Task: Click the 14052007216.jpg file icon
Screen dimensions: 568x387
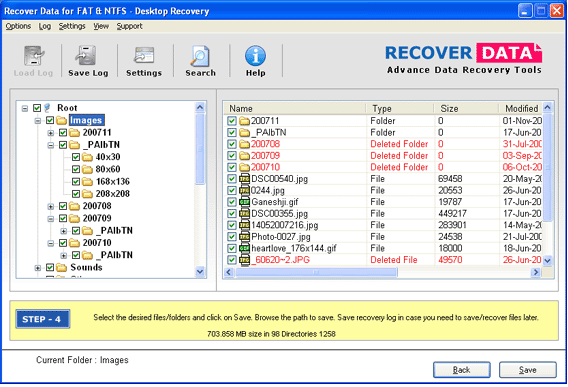Action: coord(245,225)
